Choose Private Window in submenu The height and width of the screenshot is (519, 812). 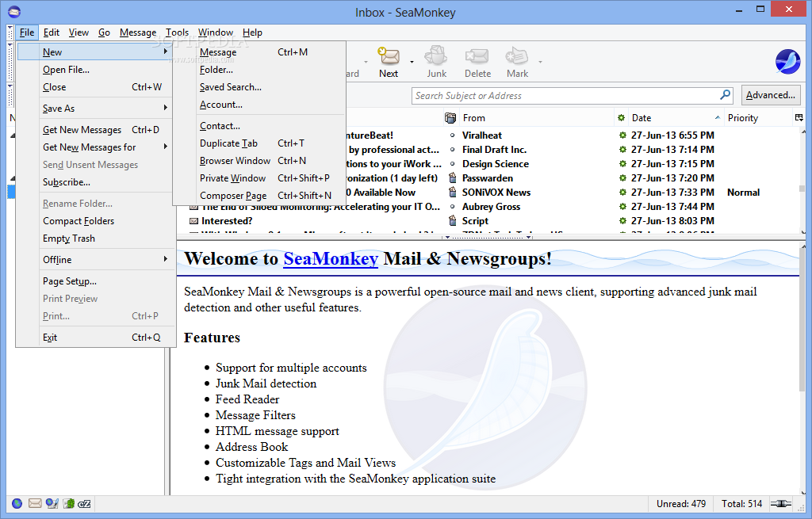(x=259, y=178)
